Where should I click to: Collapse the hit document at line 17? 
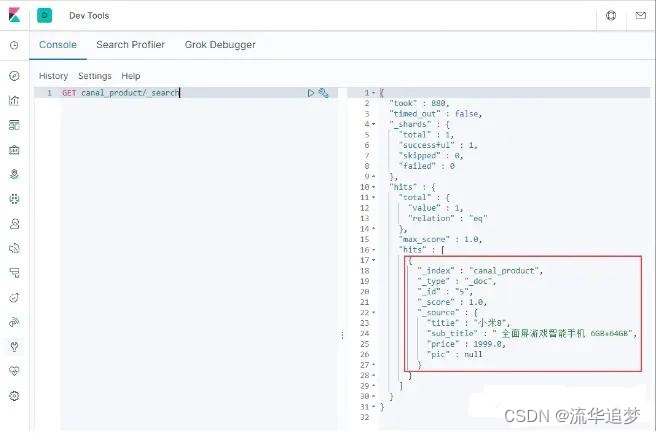coord(374,260)
